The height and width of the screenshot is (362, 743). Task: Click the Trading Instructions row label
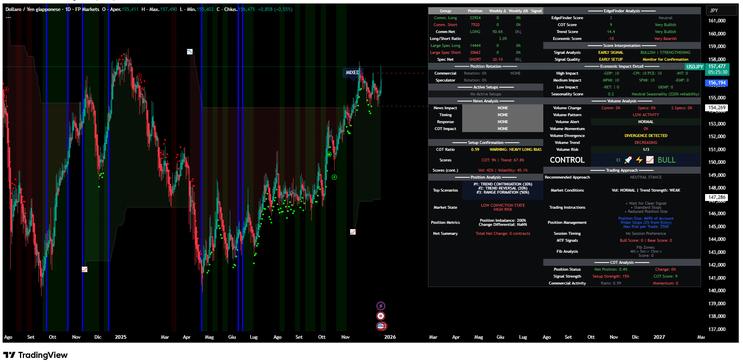567,208
